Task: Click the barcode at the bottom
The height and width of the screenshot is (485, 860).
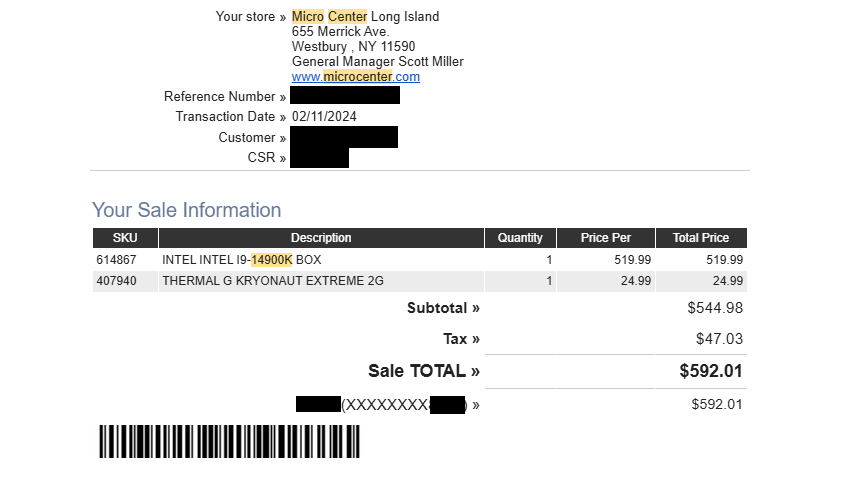Action: tap(229, 441)
